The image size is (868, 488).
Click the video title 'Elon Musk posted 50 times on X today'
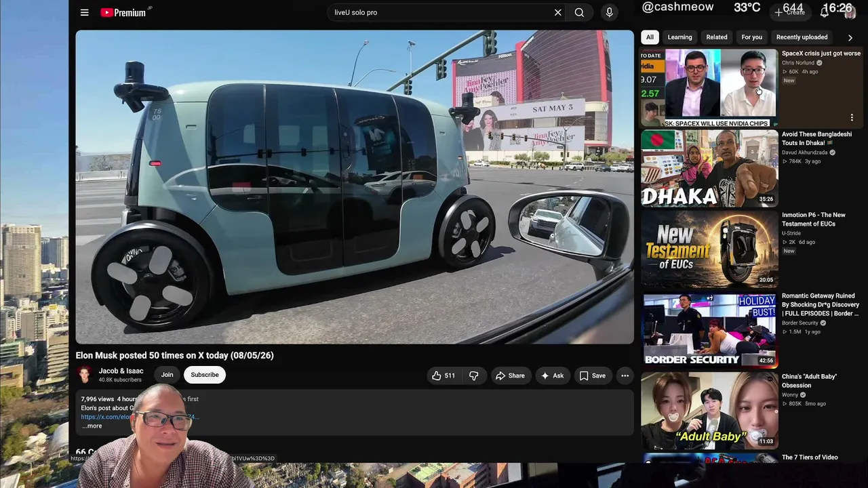(x=175, y=355)
